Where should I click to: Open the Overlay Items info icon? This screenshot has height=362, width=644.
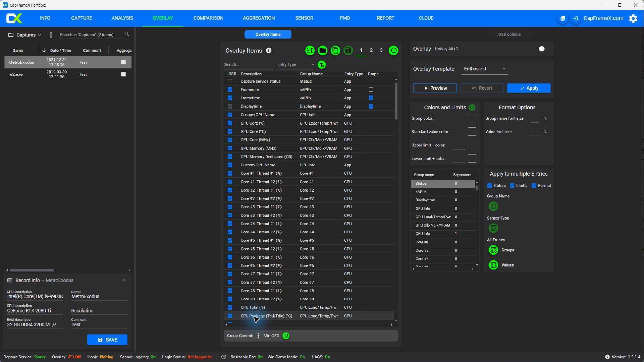click(x=269, y=51)
